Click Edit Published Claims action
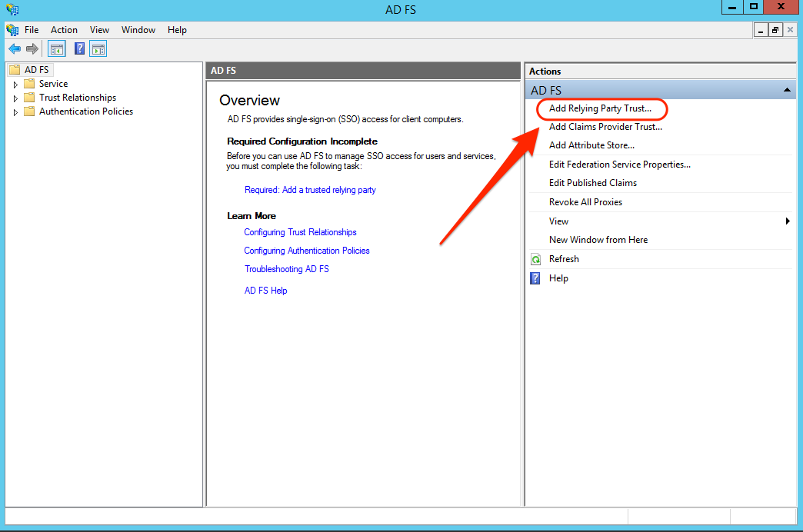The image size is (803, 532). (593, 183)
